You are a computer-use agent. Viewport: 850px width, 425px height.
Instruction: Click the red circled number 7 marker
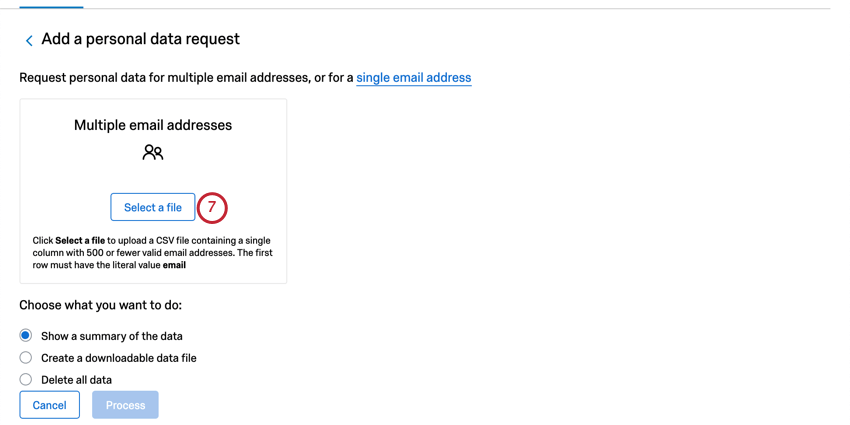coord(211,208)
